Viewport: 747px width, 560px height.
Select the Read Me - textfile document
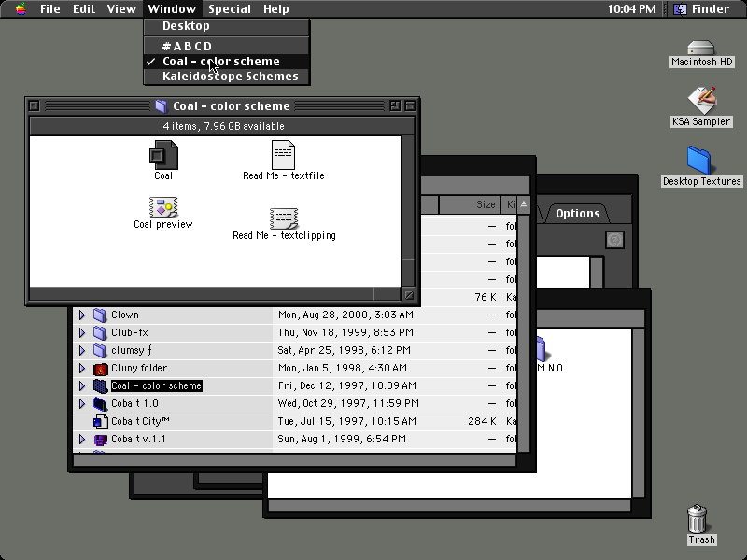(x=284, y=155)
